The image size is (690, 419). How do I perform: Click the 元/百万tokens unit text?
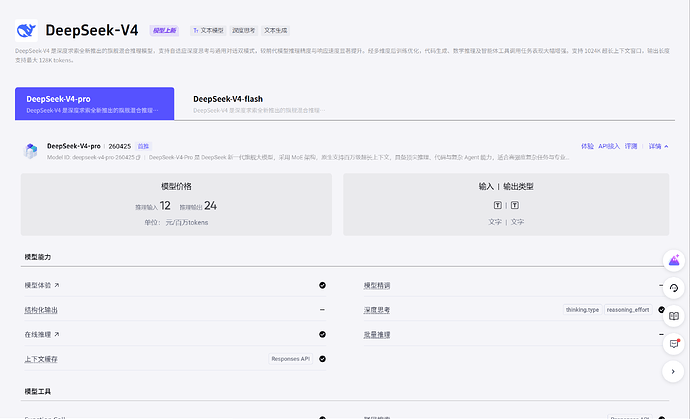(187, 222)
